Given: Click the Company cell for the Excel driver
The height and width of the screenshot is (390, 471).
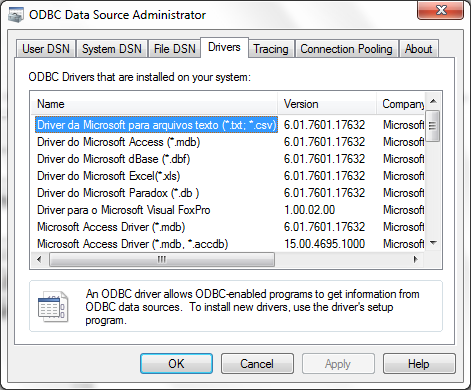Looking at the screenshot, I should tap(404, 176).
